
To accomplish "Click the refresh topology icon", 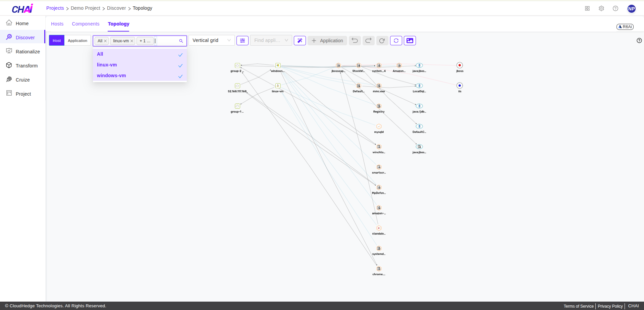I will [382, 41].
